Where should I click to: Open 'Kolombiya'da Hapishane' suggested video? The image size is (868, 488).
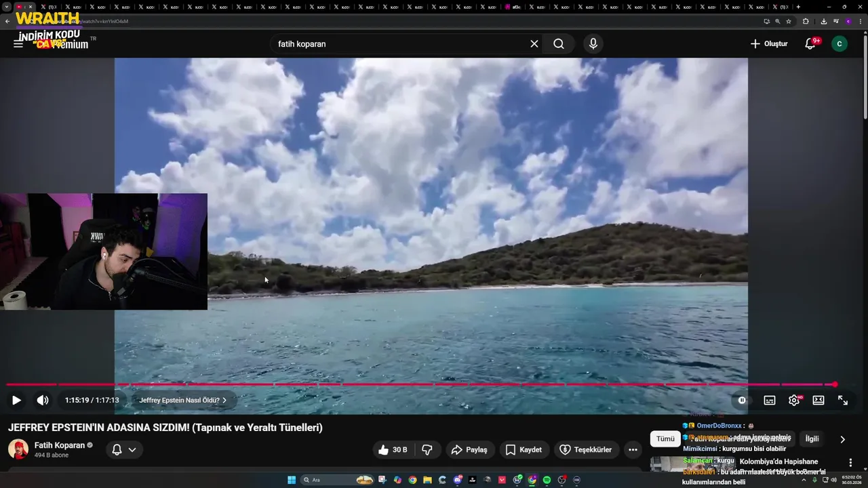[778, 462]
